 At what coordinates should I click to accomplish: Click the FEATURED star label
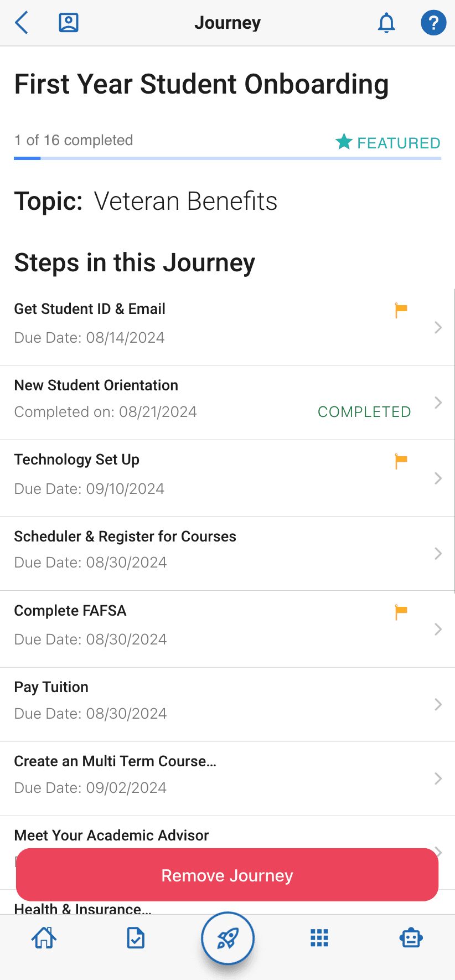tap(387, 143)
